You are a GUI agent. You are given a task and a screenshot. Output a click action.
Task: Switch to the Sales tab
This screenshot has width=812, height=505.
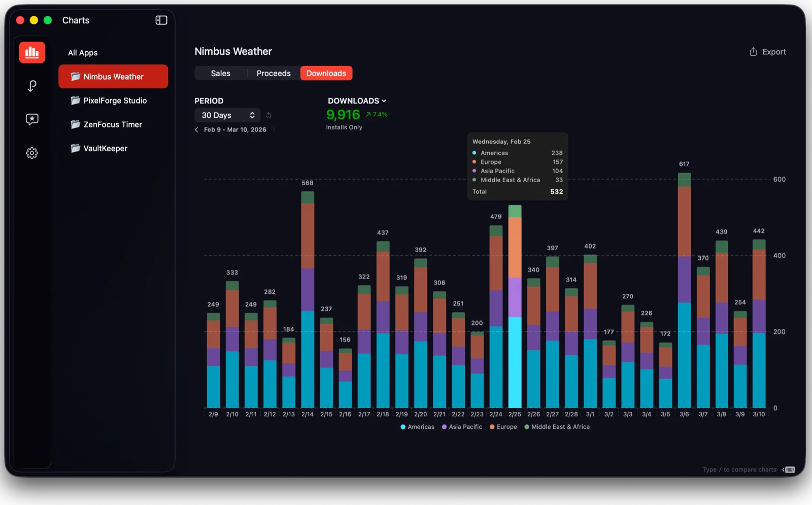coord(220,73)
